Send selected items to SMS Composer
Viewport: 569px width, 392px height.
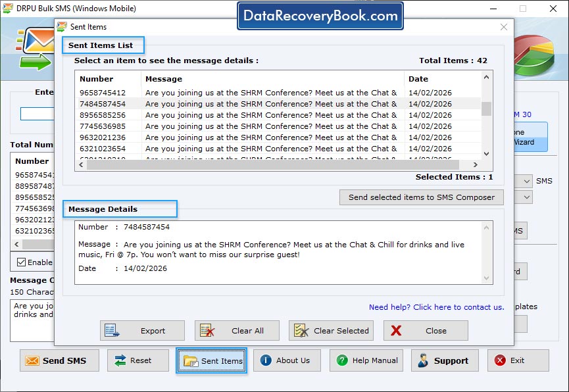[421, 197]
